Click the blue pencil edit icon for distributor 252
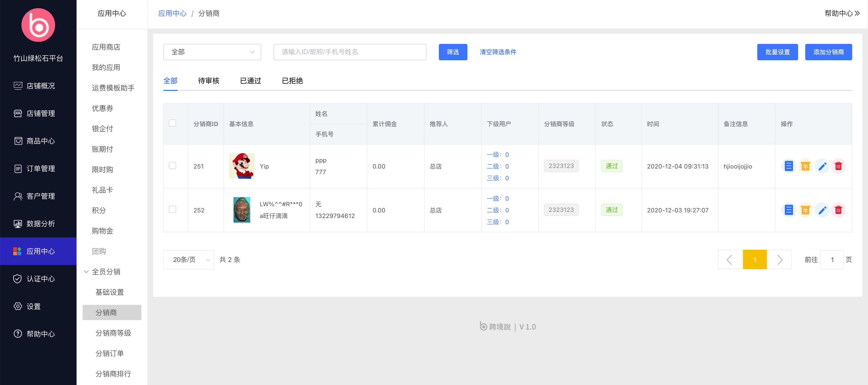The width and height of the screenshot is (868, 385). [x=822, y=210]
